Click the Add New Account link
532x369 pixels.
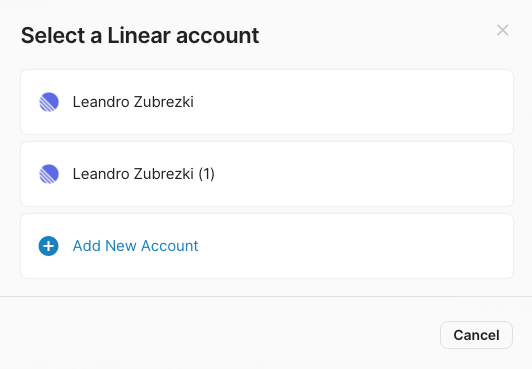tap(135, 246)
